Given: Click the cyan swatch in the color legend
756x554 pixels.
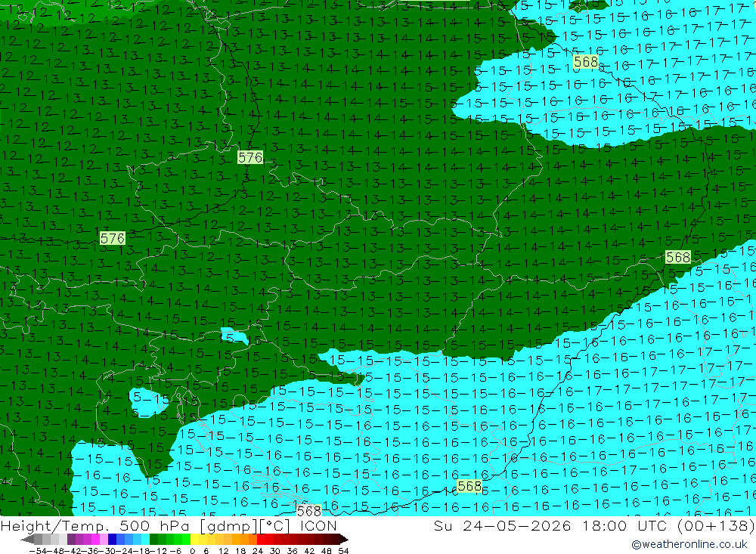Looking at the screenshot, I should coord(145,540).
